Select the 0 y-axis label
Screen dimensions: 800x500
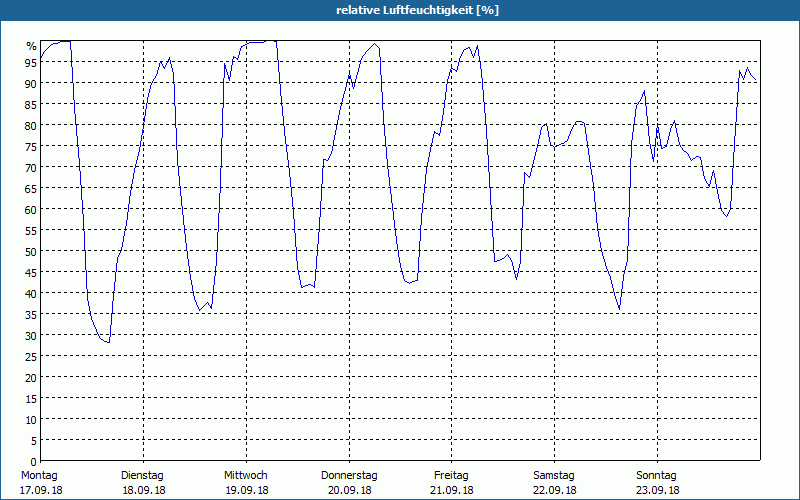(x=34, y=462)
